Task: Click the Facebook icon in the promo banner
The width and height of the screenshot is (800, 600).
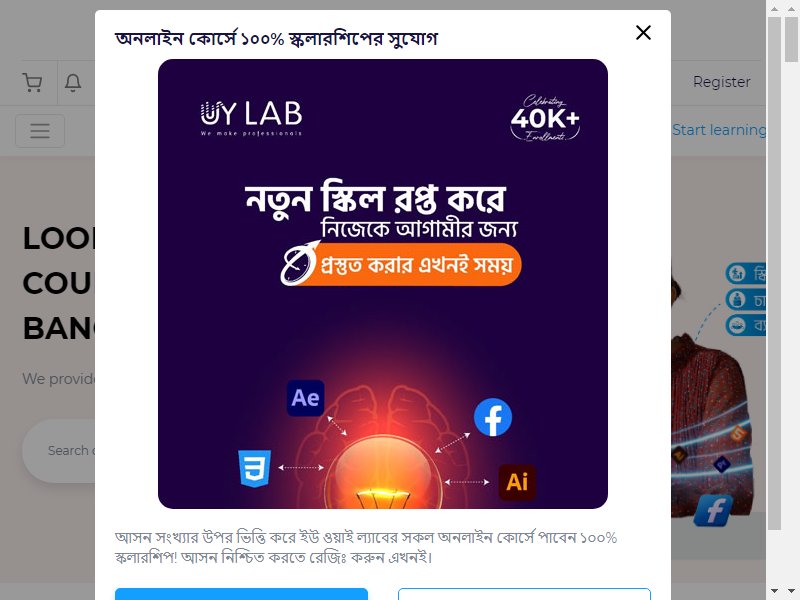Action: pos(493,417)
